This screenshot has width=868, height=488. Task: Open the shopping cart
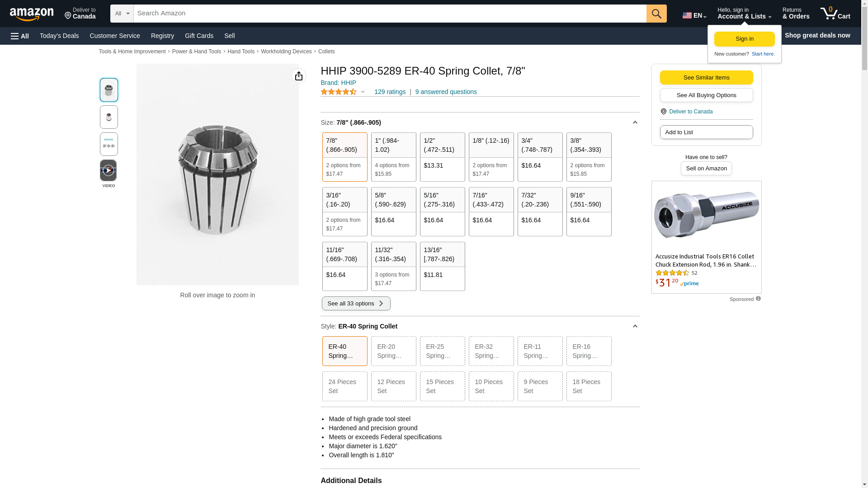835,14
